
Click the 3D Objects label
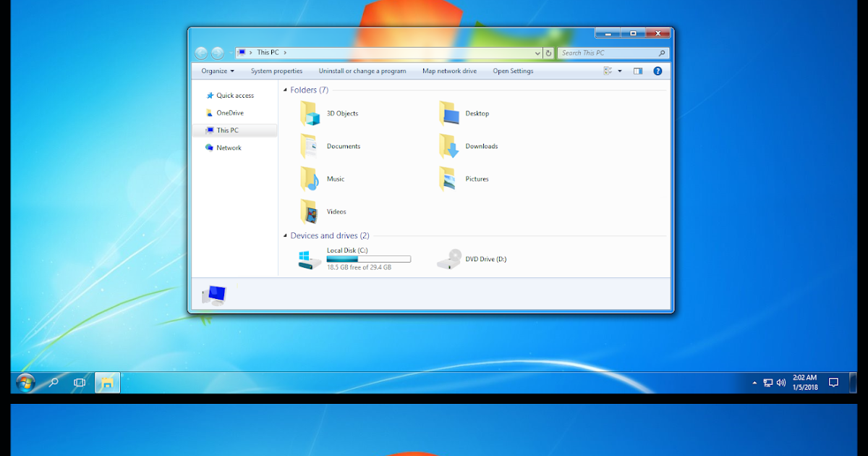coord(342,114)
